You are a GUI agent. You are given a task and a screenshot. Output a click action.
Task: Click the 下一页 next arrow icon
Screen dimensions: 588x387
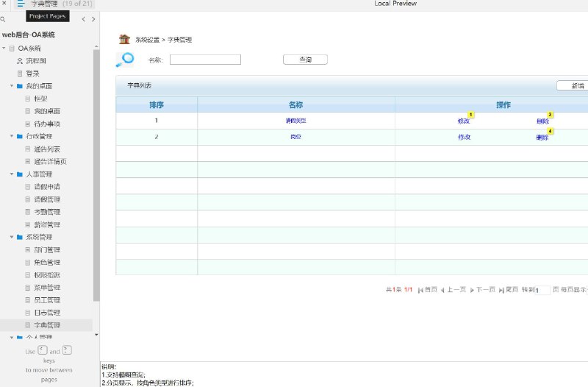tap(472, 290)
